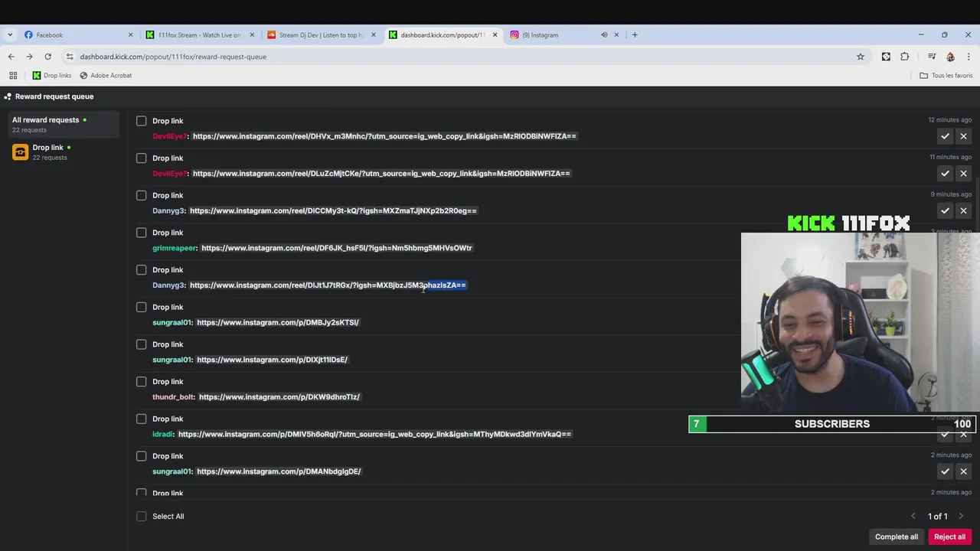Viewport: 980px width, 551px height.
Task: Open the tab search dropdown arrow
Action: 10,34
